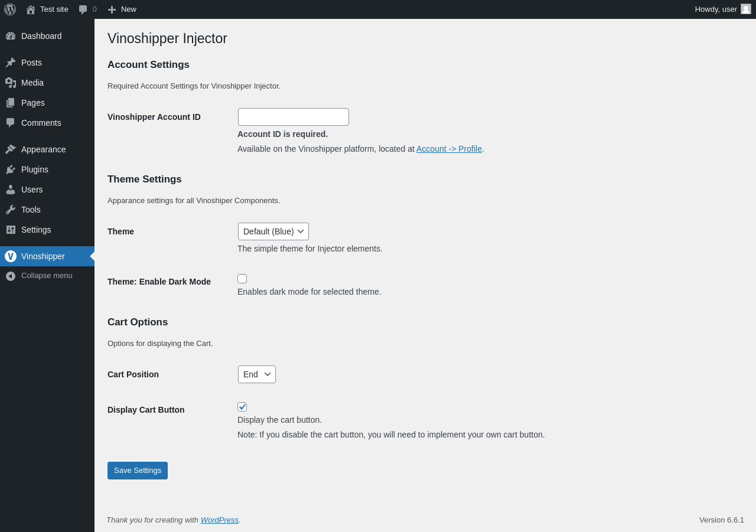
Task: Open the Media menu
Action: [x=47, y=83]
